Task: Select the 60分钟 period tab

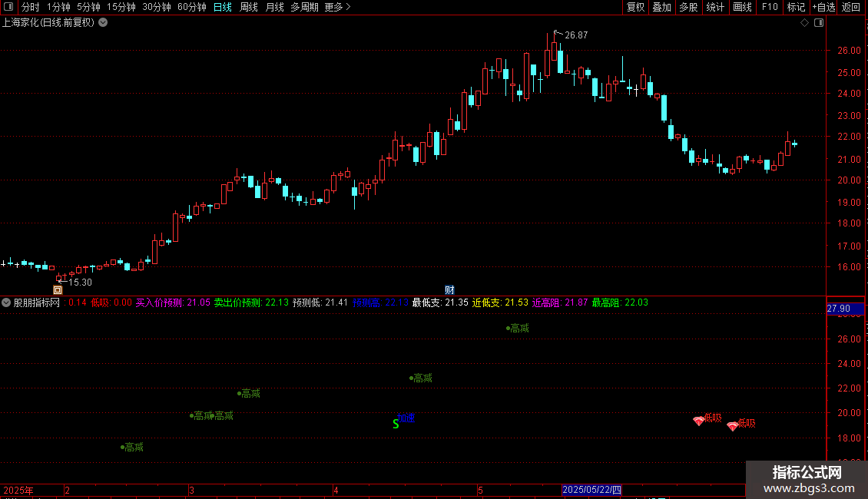Action: point(192,7)
